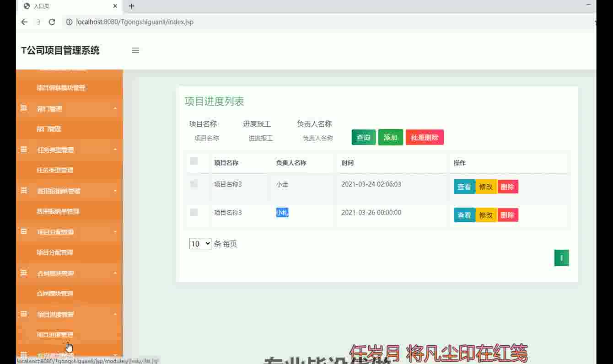Collapse the 任务类型管理 section using its chevron
The image size is (613, 364).
(115, 150)
